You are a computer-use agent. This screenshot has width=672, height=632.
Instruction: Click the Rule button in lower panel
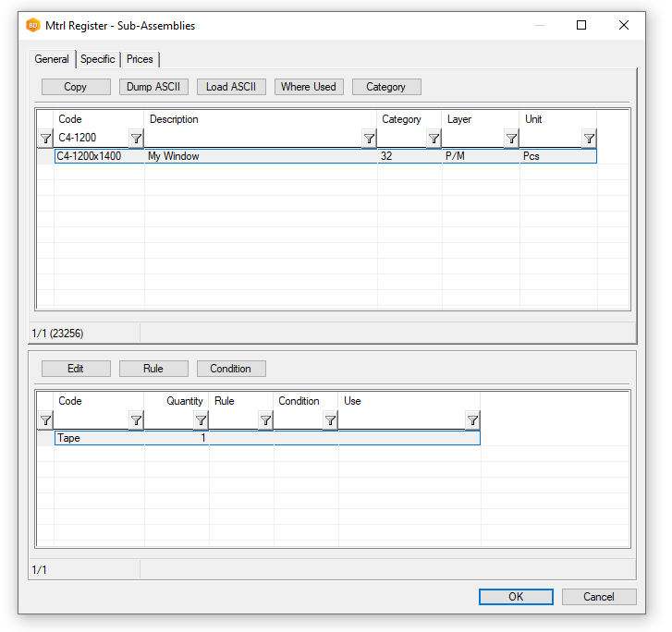[x=153, y=369]
